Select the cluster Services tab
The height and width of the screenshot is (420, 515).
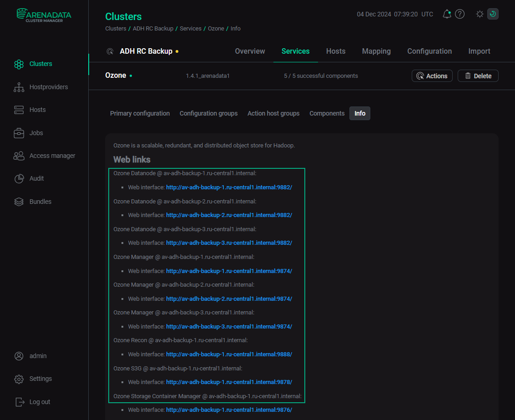(295, 51)
